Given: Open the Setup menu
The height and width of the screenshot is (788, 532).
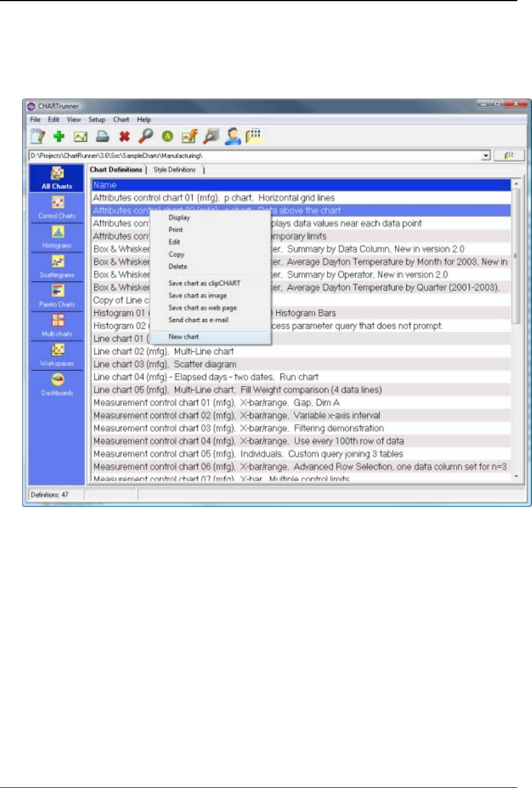Looking at the screenshot, I should [x=97, y=120].
